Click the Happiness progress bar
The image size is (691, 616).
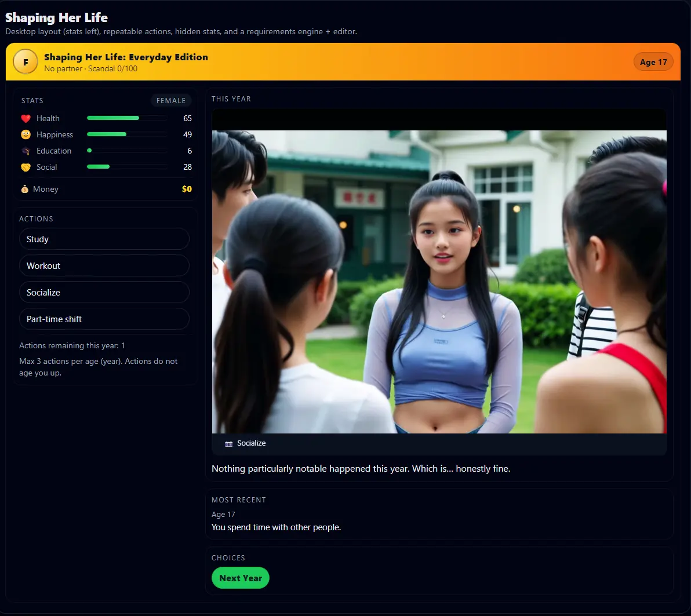126,134
